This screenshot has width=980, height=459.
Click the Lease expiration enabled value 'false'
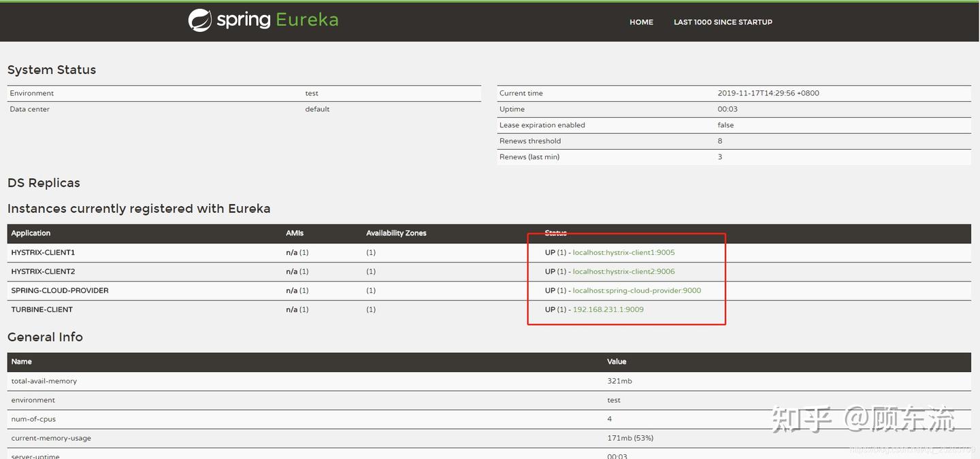[x=725, y=125]
